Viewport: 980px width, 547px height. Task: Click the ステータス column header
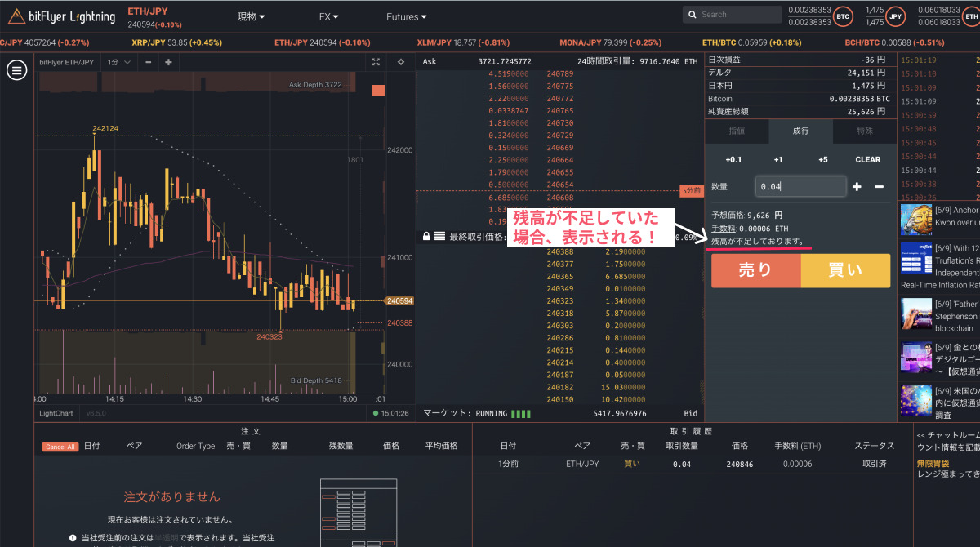875,447
